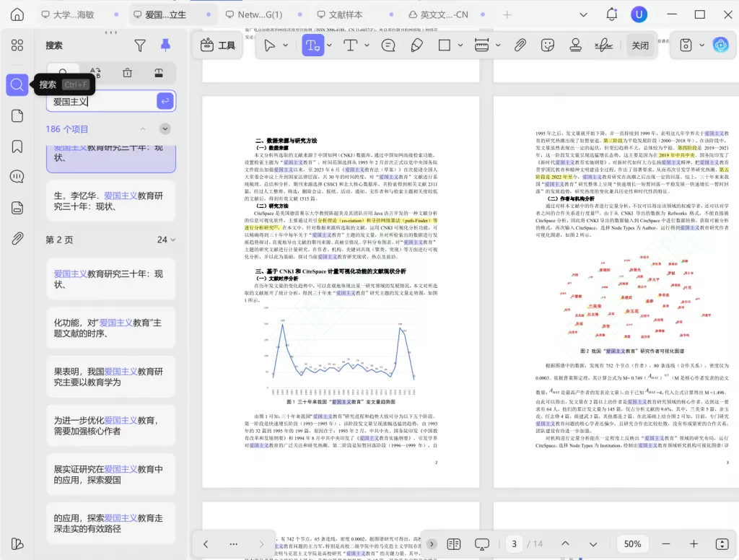The height and width of the screenshot is (560, 739).
Task: Open the 工具 tools button
Action: point(218,45)
